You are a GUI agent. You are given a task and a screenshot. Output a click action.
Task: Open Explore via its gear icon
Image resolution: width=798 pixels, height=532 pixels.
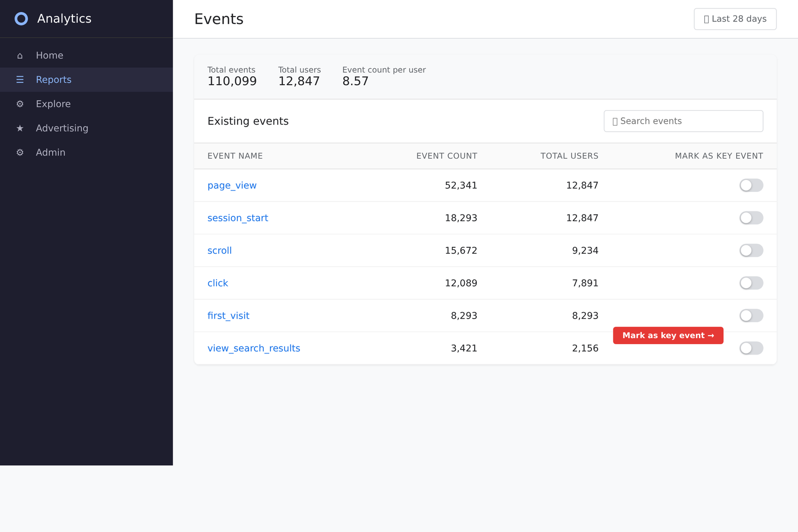pos(20,104)
